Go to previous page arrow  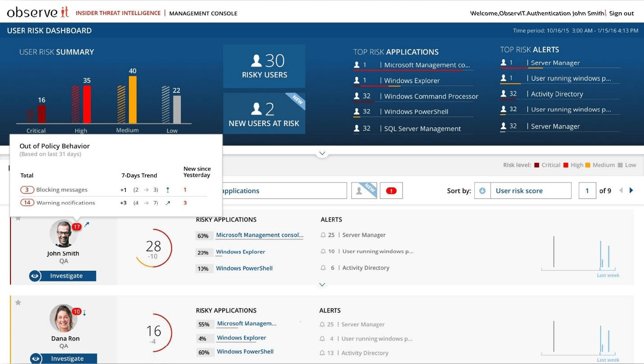[620, 191]
